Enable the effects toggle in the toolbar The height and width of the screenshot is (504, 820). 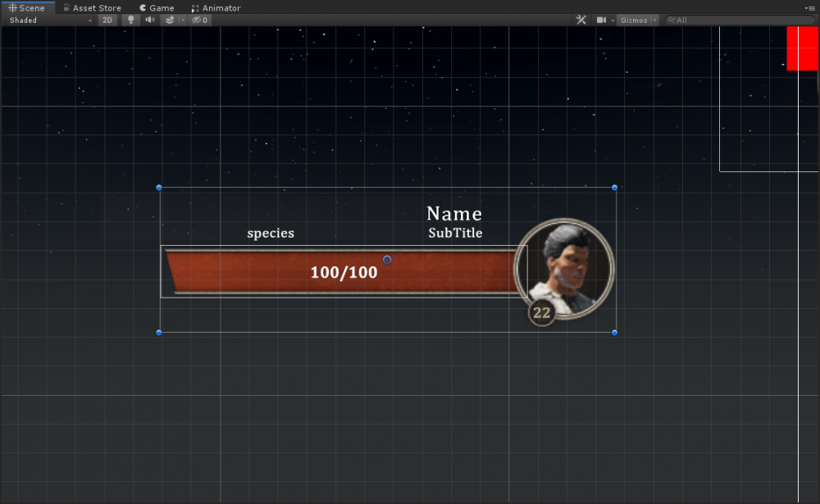(x=171, y=20)
